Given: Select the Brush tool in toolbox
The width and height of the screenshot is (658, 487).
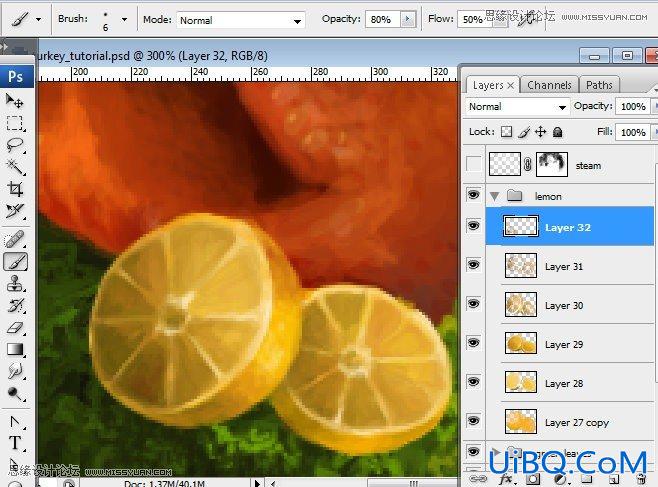Looking at the screenshot, I should [x=16, y=262].
